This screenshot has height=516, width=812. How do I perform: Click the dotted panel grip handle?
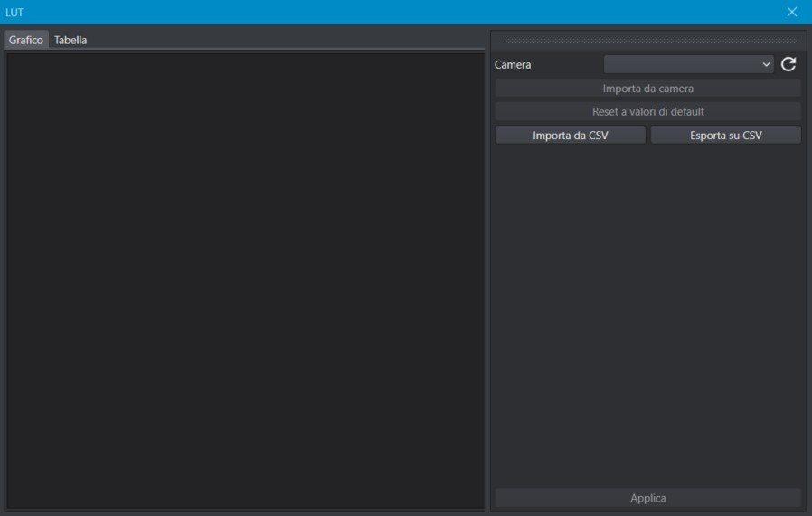[651, 41]
